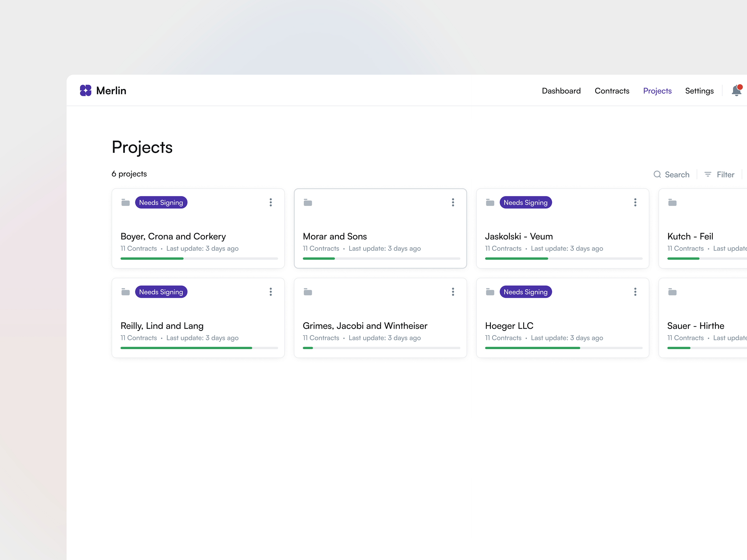Click the folder icon on Jaskolski - Veum
The height and width of the screenshot is (560, 747).
[490, 203]
